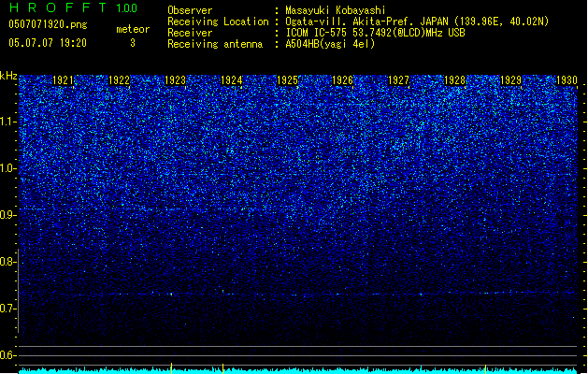Click the 0.9 kHz axis label
Viewport: 588px width, 374px height.
pyautogui.click(x=7, y=215)
